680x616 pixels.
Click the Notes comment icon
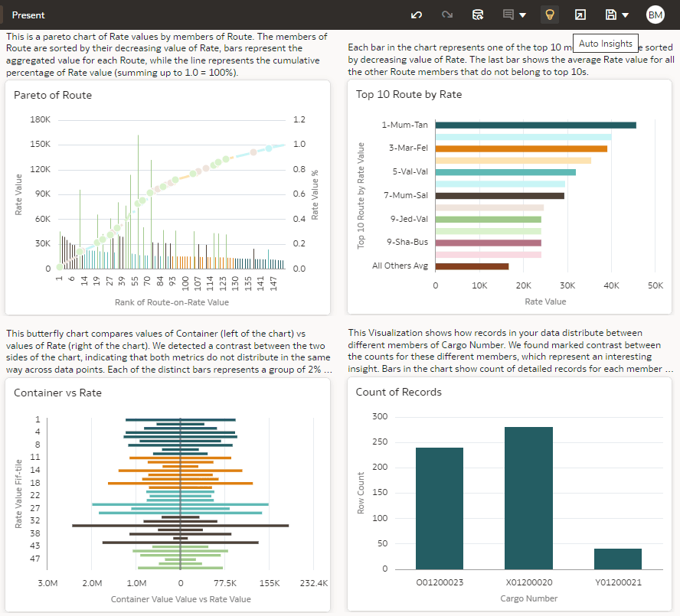508,15
